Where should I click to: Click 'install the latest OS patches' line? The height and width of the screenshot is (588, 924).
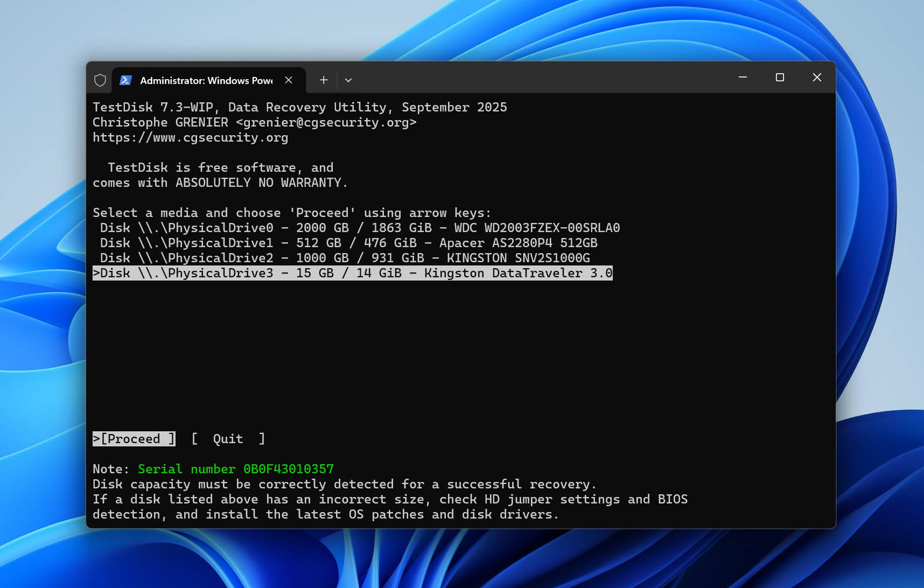326,514
